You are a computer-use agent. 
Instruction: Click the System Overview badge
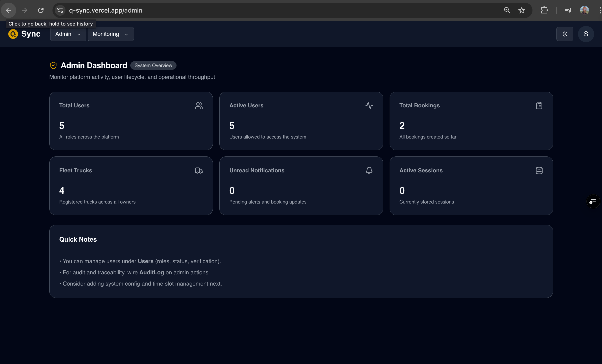coord(153,65)
